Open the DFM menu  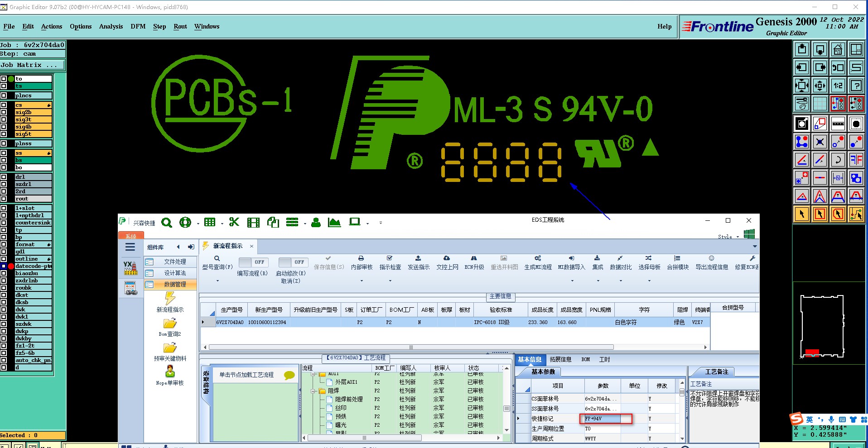(138, 26)
